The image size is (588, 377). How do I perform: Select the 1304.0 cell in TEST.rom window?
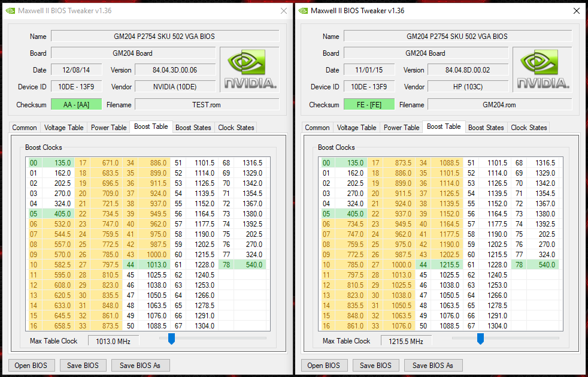coord(202,326)
